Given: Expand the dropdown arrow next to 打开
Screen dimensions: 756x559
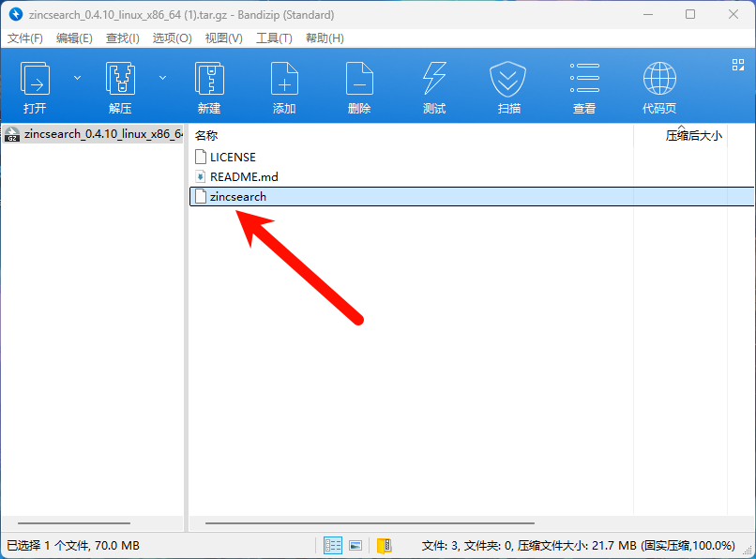Looking at the screenshot, I should click(77, 78).
